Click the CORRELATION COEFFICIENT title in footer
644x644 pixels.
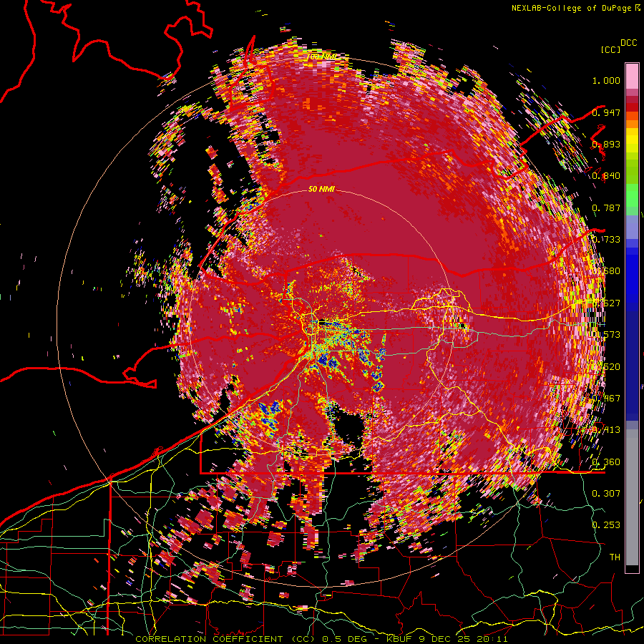point(209,639)
